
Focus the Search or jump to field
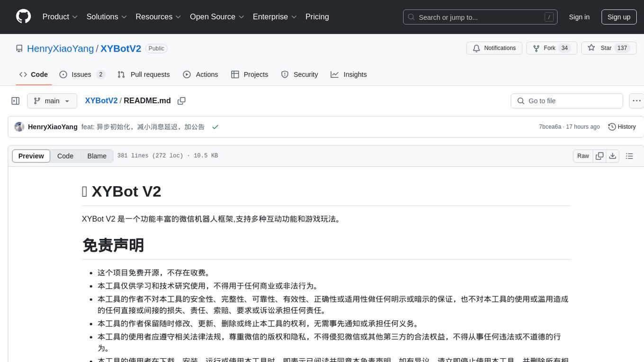[481, 17]
